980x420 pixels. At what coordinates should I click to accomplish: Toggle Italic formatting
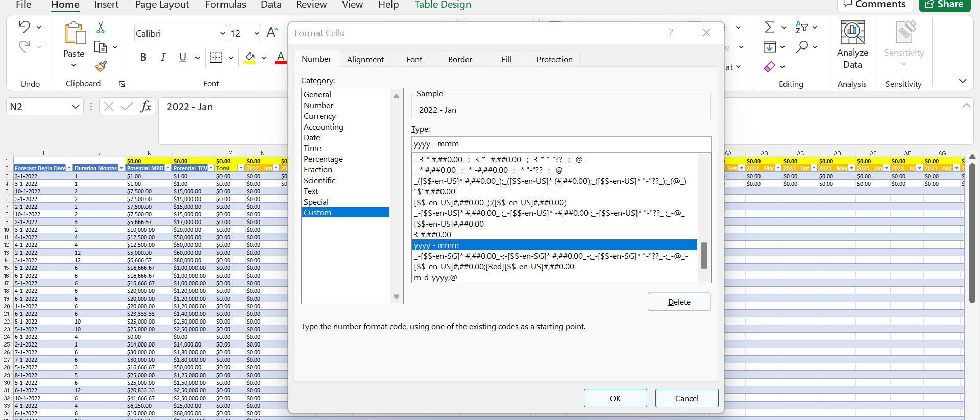163,57
